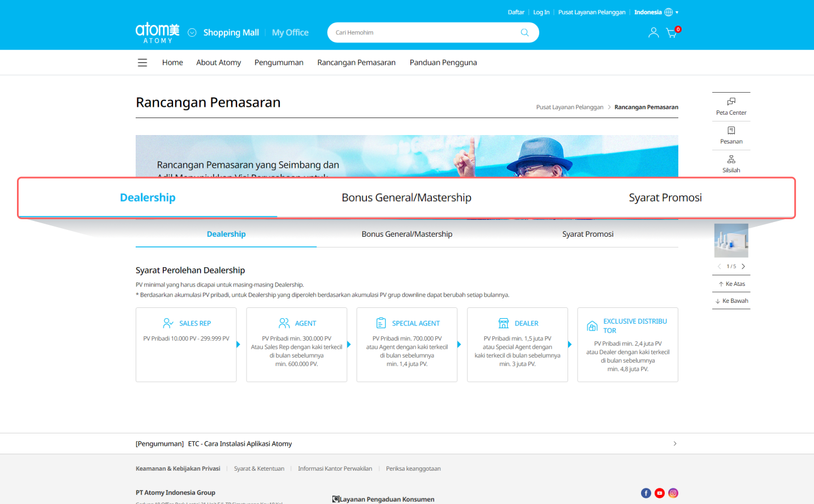The height and width of the screenshot is (504, 814).
Task: Open the Facebook social icon
Action: tap(646, 493)
